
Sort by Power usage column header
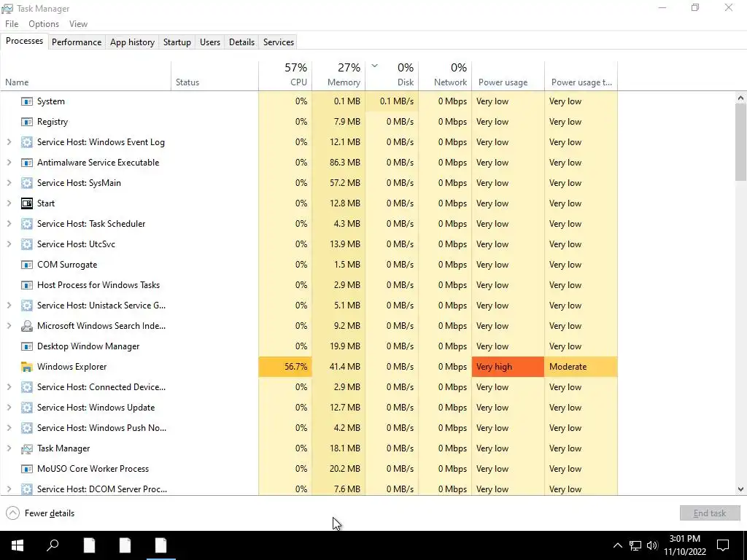pos(508,76)
